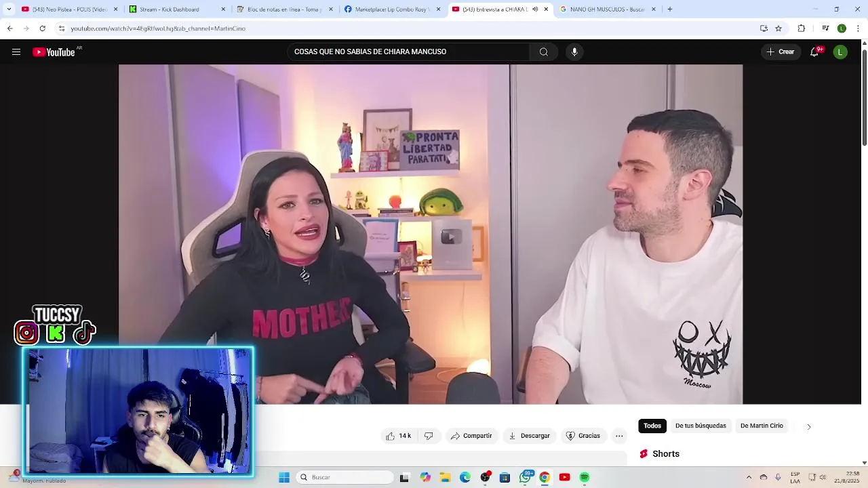Open Chrome profile avatar L
868x488 pixels.
(x=842, y=28)
